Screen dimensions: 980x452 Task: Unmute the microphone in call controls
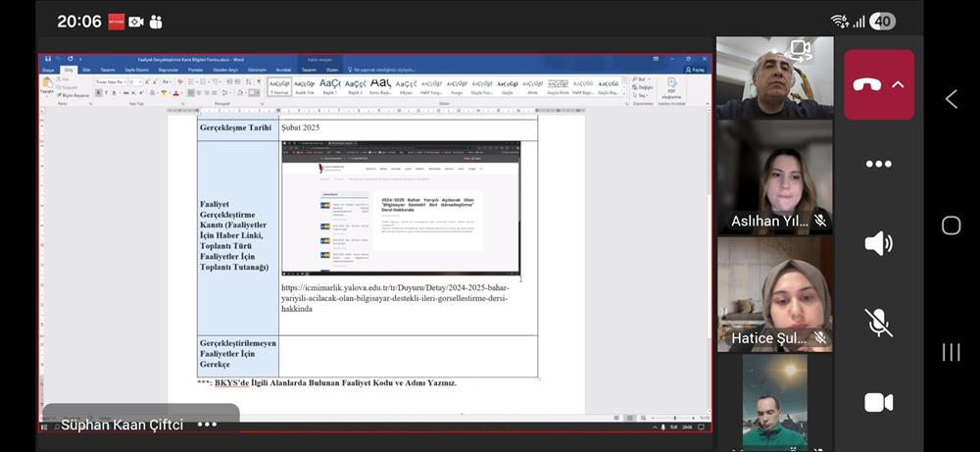pyautogui.click(x=878, y=323)
